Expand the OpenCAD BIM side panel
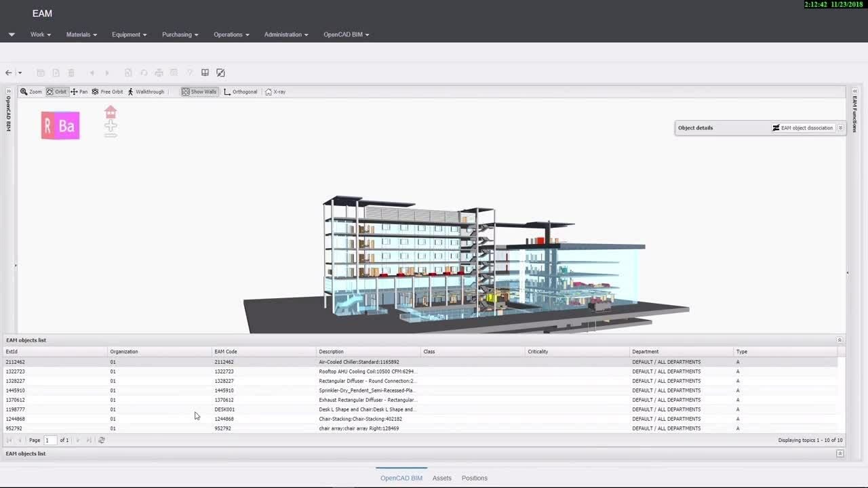Image resolution: width=868 pixels, height=488 pixels. coord(8,91)
